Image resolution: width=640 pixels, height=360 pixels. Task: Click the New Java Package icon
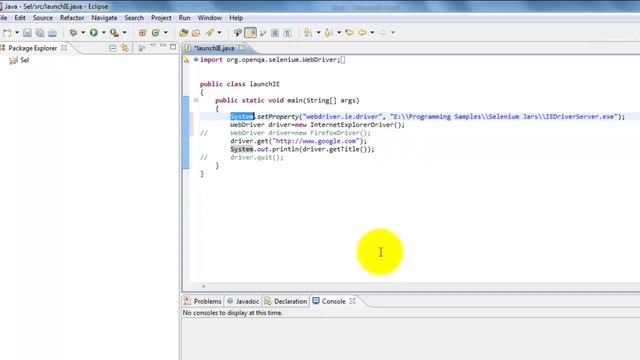[x=142, y=33]
